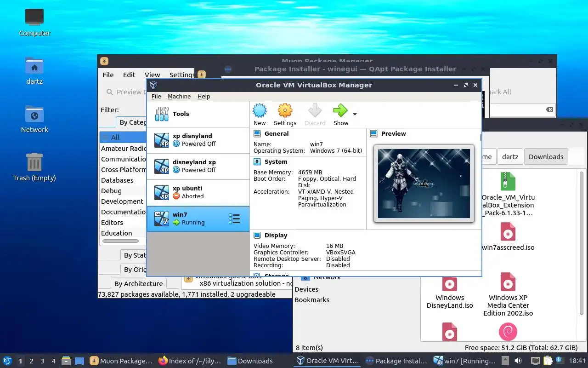Select Oracle_VM_VirtualBox_Extension_Pack file icon

508,182
